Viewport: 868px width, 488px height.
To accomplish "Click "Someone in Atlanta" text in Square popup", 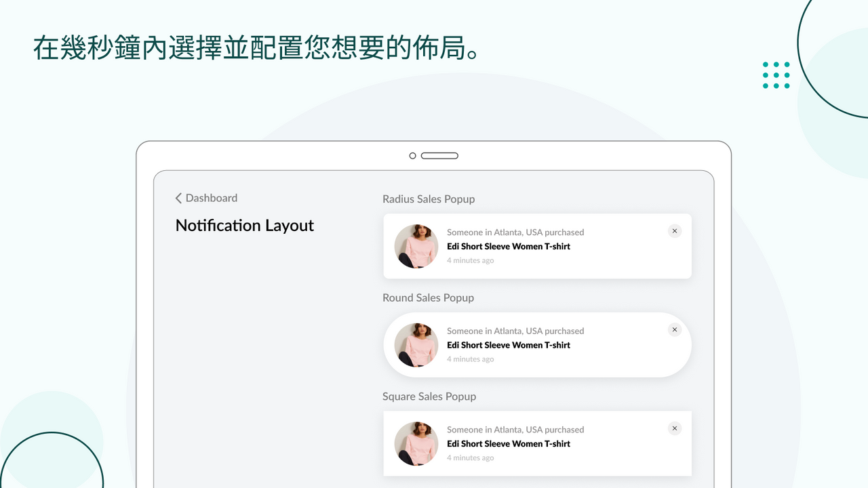I will [515, 430].
